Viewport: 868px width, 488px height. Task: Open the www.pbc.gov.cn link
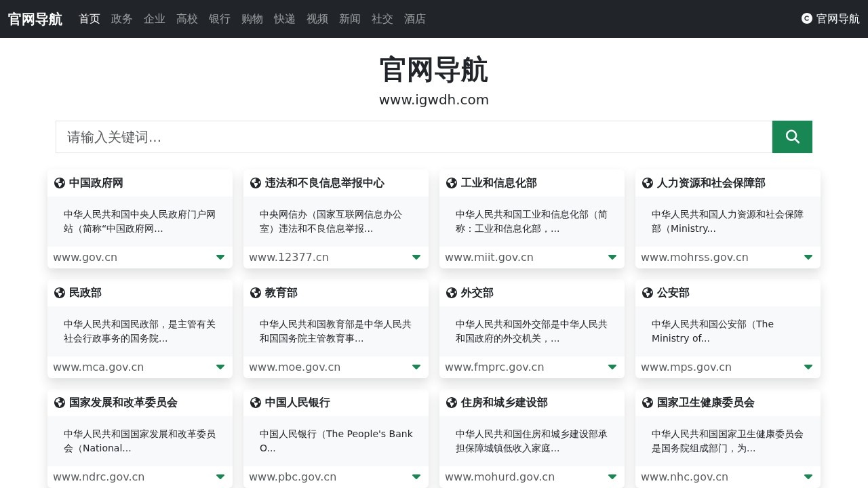tap(292, 476)
